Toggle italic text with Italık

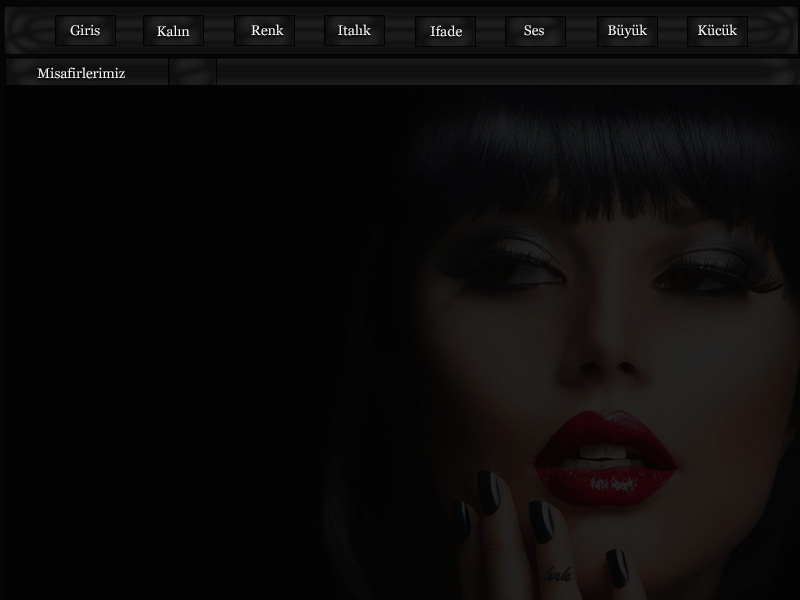pyautogui.click(x=354, y=31)
